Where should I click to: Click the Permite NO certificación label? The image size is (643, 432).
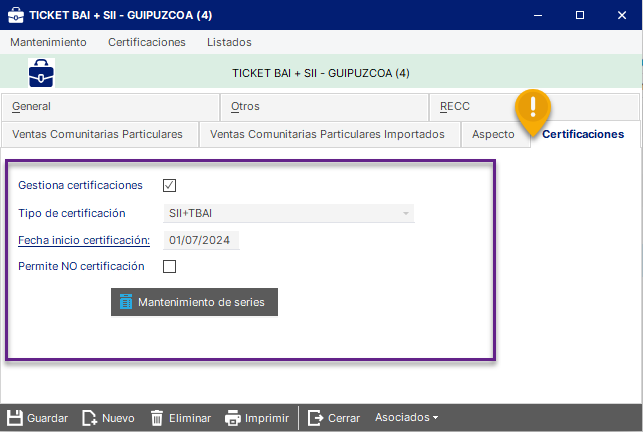(x=81, y=266)
